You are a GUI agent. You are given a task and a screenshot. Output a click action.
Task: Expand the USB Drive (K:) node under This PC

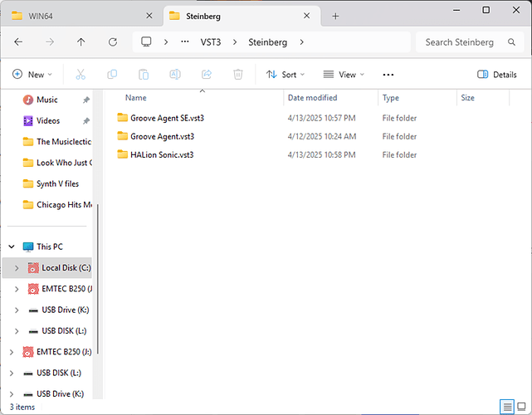(17, 310)
